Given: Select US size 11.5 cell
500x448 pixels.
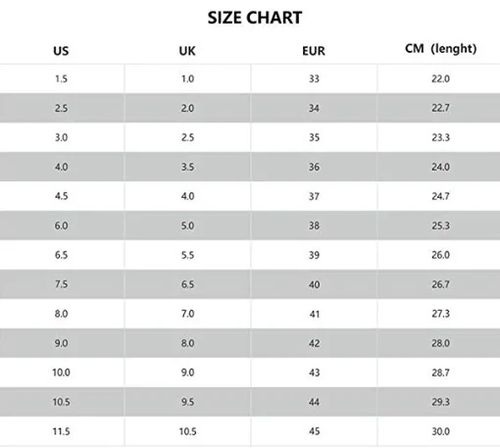Looking at the screenshot, I should (61, 431).
